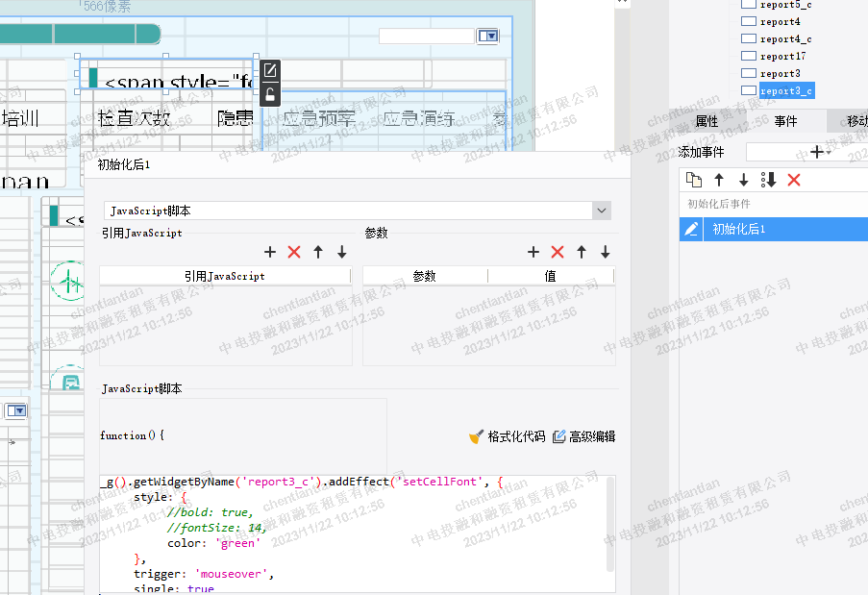Click the code editor vertical scrollbar
Image resolution: width=868 pixels, height=595 pixels.
(x=610, y=524)
